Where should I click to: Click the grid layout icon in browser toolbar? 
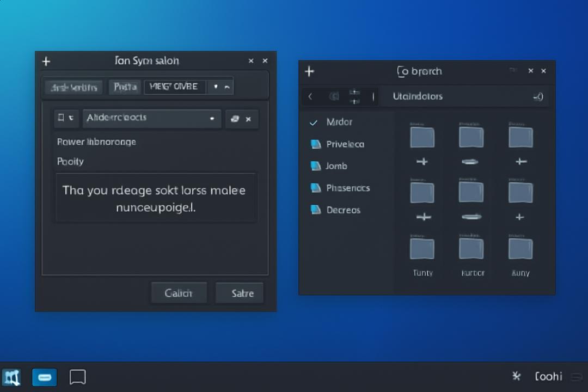tap(354, 96)
